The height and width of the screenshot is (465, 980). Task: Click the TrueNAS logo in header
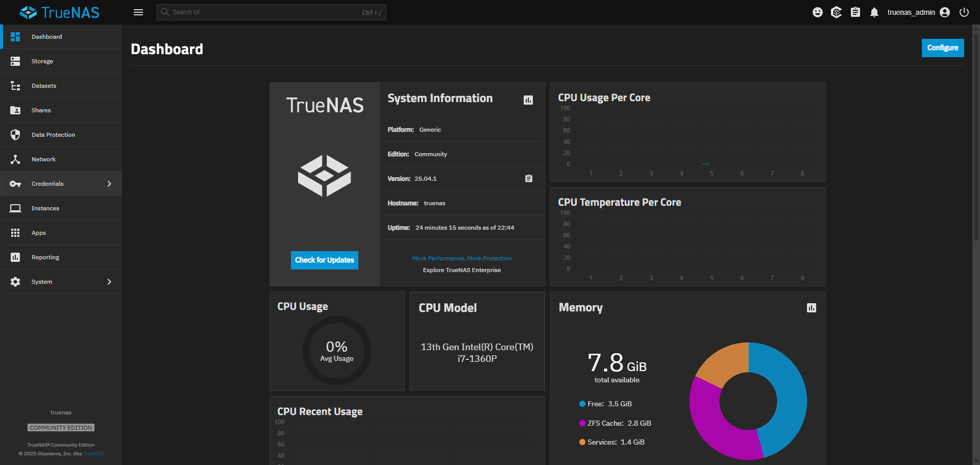tap(59, 12)
